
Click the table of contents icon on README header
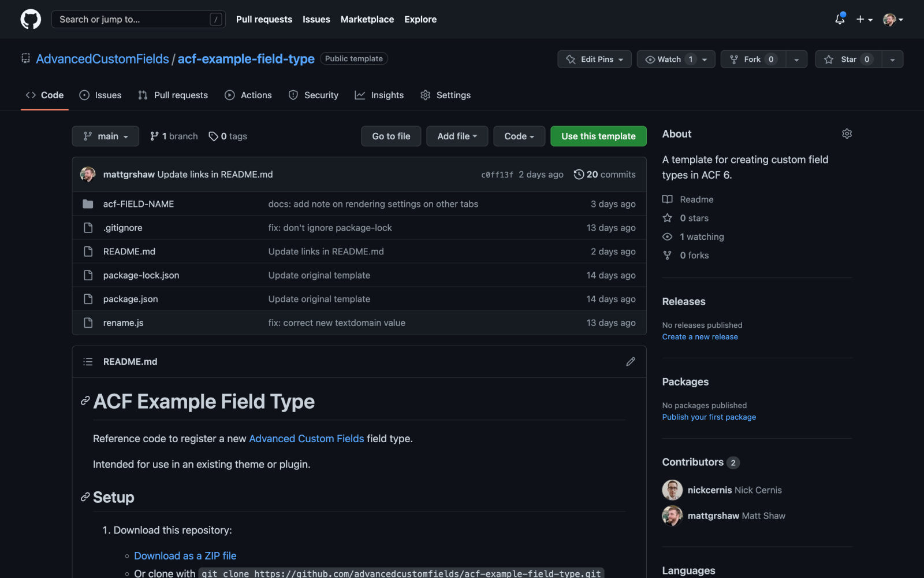point(88,361)
